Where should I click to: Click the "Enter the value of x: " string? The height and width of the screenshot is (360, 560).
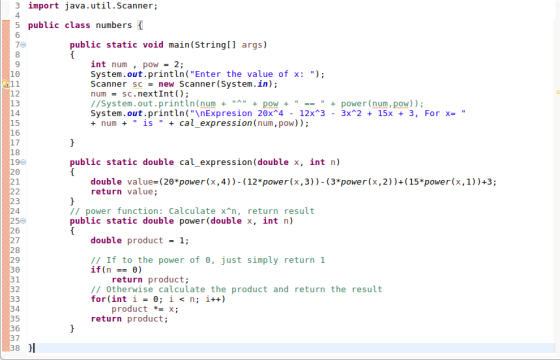(x=252, y=74)
